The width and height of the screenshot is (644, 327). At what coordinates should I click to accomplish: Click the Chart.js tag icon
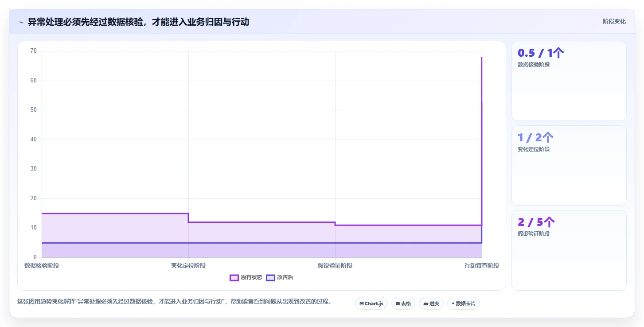362,304
